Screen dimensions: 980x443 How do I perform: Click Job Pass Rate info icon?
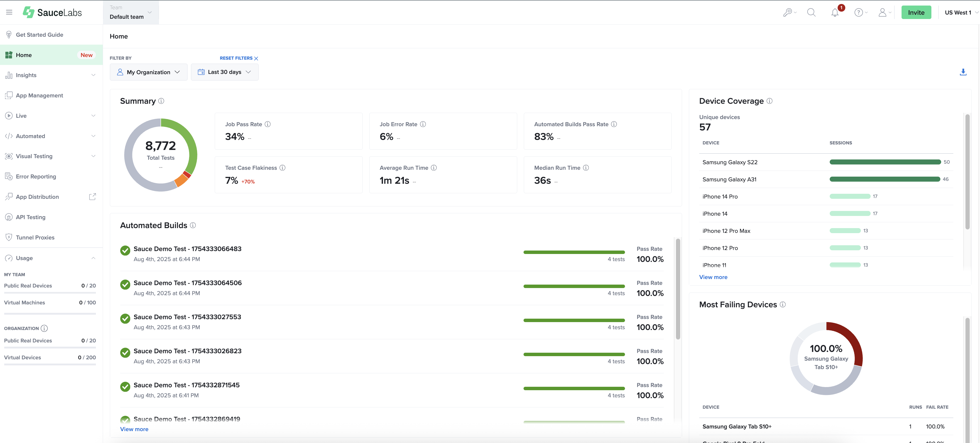click(268, 124)
